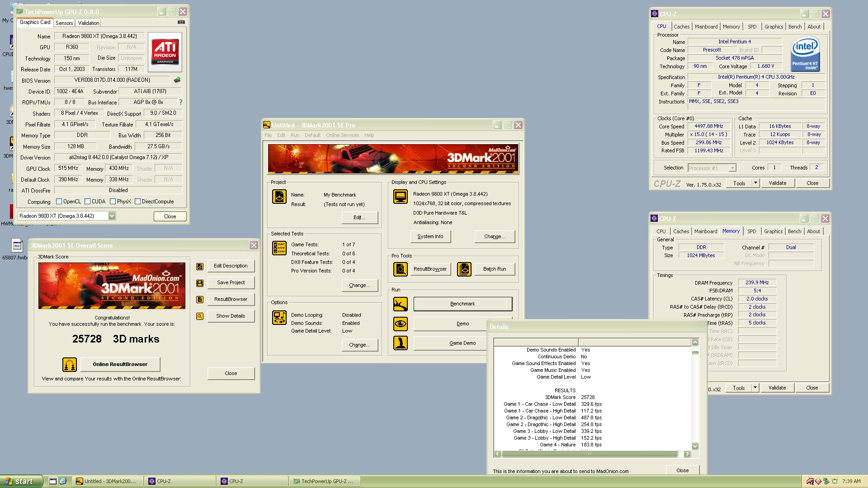Image resolution: width=868 pixels, height=488 pixels.
Task: Click Change button under Display and CPU Settings
Action: click(x=495, y=236)
